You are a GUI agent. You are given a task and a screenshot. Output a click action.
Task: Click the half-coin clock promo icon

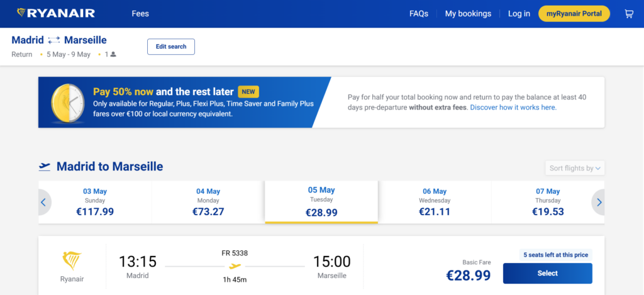tap(67, 103)
